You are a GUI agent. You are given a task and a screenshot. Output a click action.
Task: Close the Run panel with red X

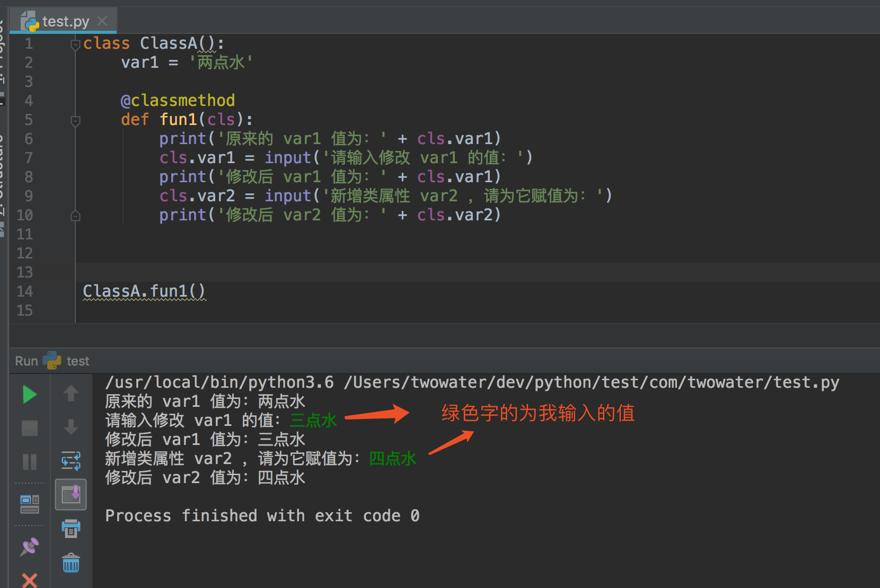tap(30, 580)
